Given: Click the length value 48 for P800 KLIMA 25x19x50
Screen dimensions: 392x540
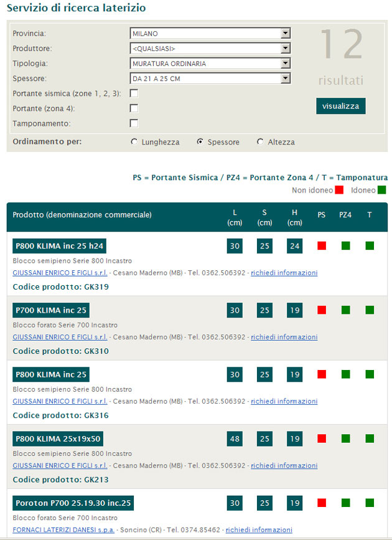Looking at the screenshot, I should tap(235, 438).
